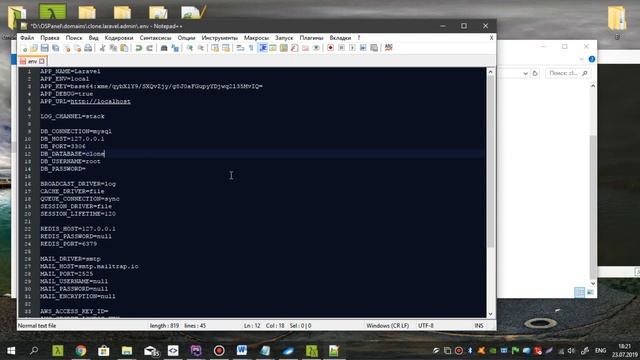Toggle synchronized horizontal scrolling icon
Image resolution: width=640 pixels, height=360 pixels.
click(226, 48)
